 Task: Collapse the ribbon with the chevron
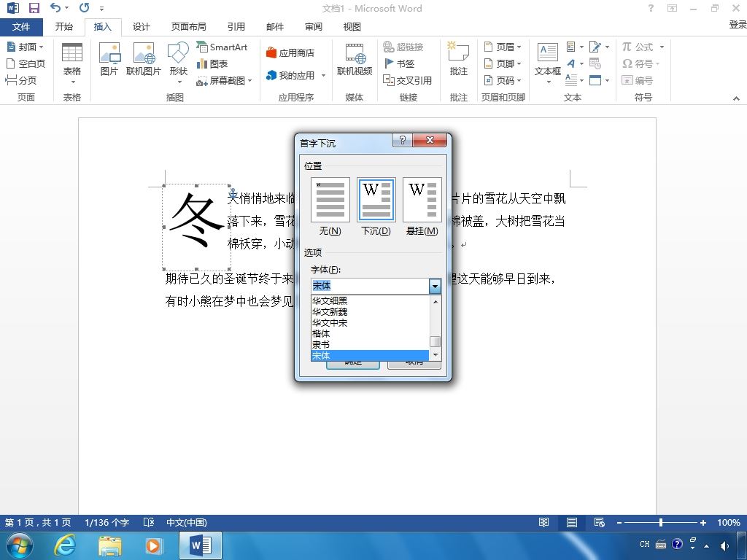click(x=736, y=98)
